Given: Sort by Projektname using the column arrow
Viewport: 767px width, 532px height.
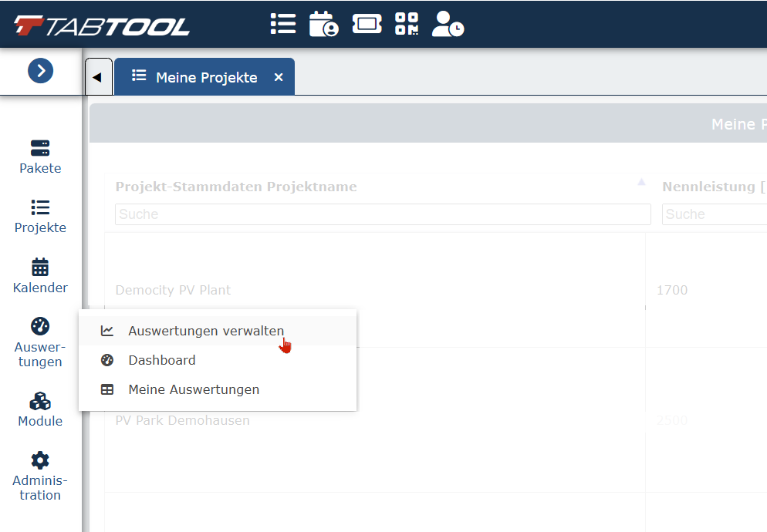Looking at the screenshot, I should (x=641, y=183).
